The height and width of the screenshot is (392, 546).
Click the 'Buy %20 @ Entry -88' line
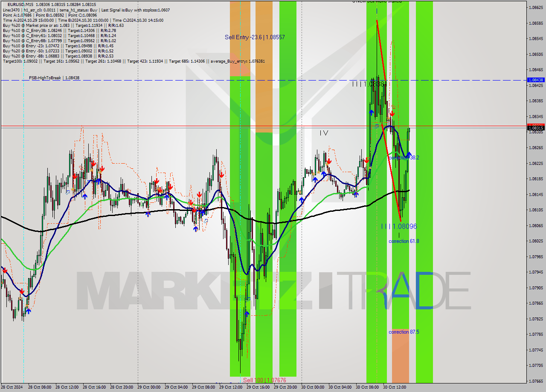(x=58, y=56)
